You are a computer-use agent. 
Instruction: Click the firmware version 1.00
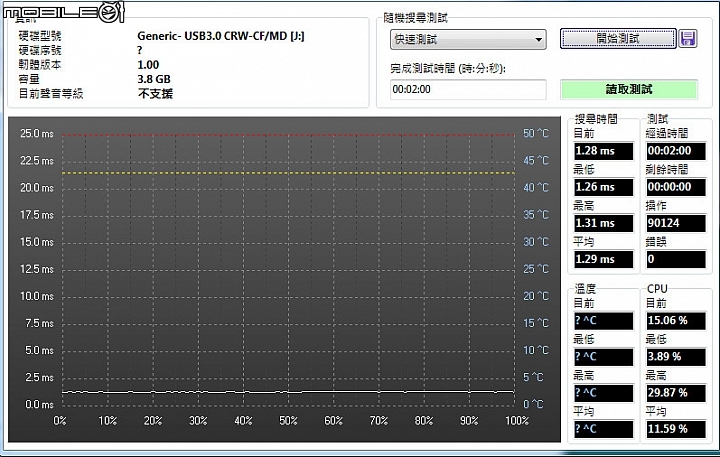[x=148, y=65]
